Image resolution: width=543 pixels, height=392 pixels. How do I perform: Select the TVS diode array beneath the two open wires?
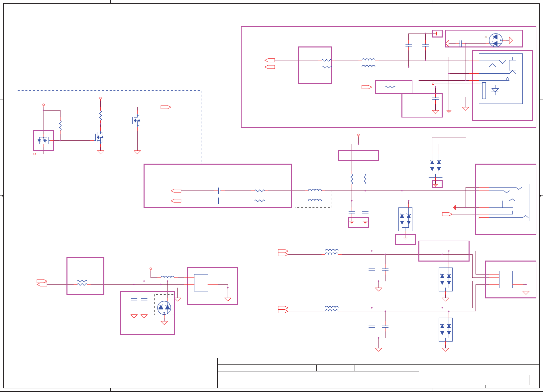click(x=435, y=166)
